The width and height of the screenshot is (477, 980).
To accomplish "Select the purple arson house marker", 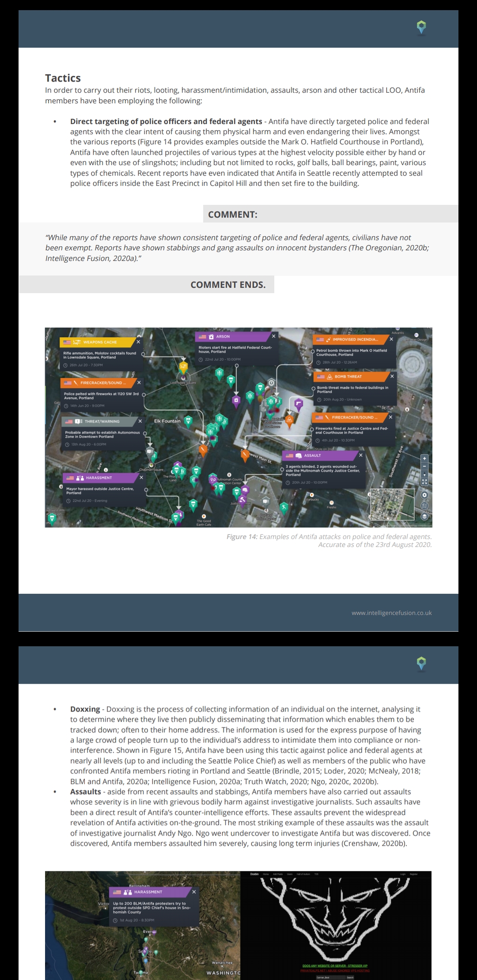I will 236,400.
